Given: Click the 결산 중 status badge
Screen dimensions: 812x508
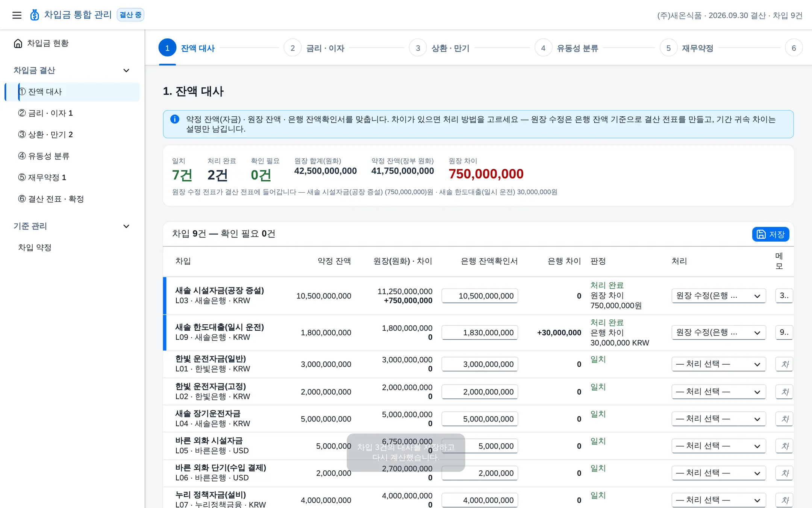Looking at the screenshot, I should click(130, 15).
